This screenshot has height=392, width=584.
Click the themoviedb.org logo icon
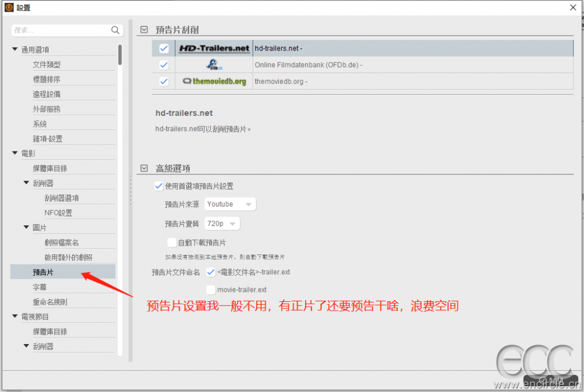pyautogui.click(x=214, y=81)
